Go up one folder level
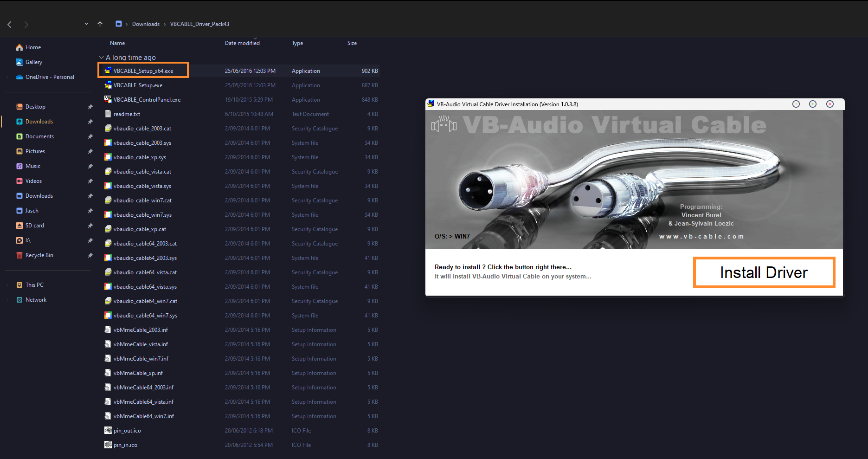868x459 pixels. point(100,24)
